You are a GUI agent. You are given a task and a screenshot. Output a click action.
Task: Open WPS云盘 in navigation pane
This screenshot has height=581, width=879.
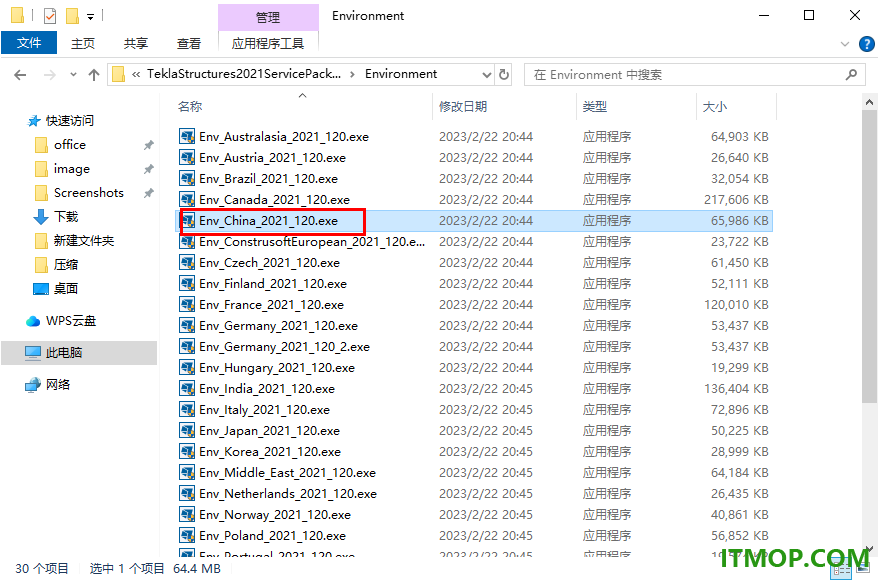click(71, 321)
